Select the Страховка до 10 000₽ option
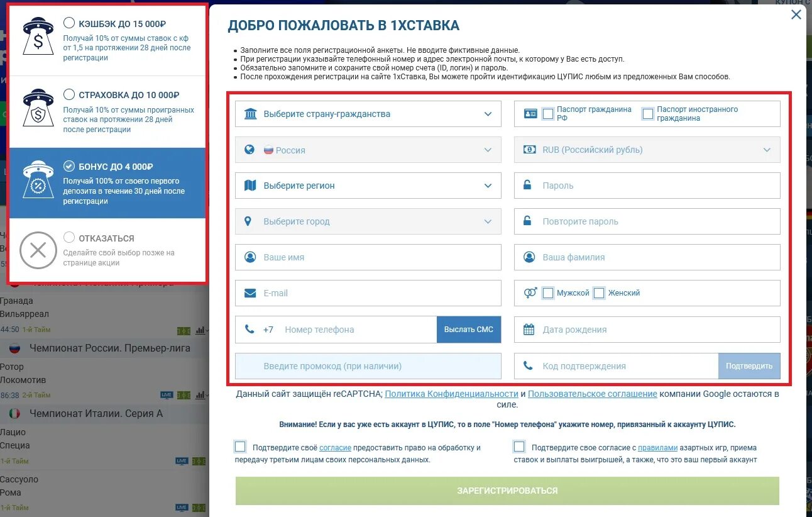Screen dimensions: 812x517 click(x=69, y=94)
